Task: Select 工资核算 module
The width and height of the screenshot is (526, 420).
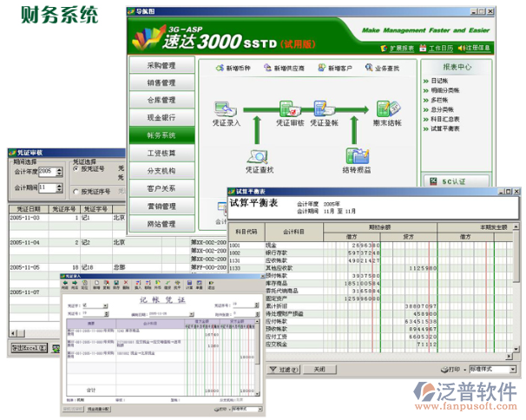Action: point(161,154)
